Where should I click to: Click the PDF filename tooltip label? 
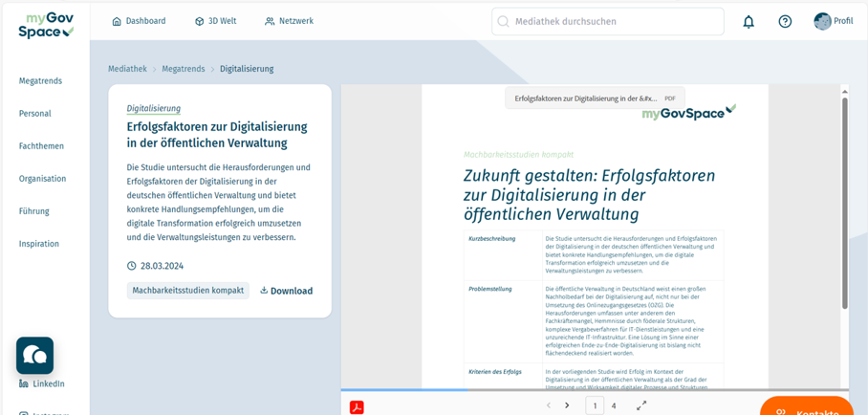pos(596,98)
